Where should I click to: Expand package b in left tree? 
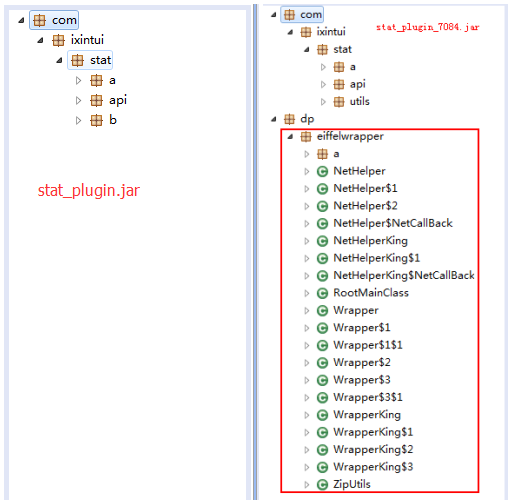coord(78,120)
